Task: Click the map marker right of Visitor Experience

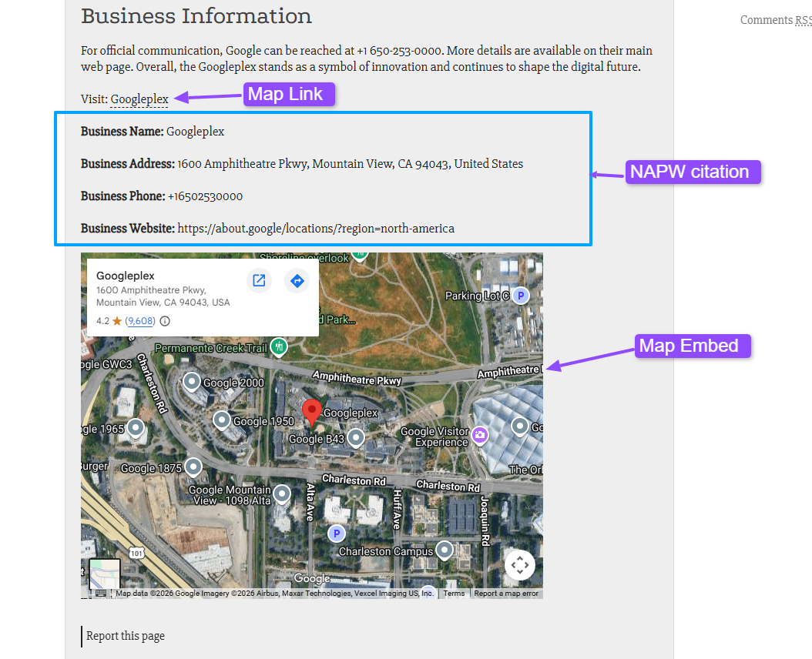Action: pos(519,427)
